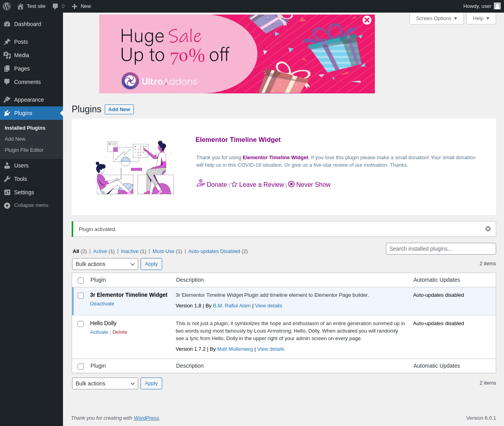Expand the Screen Options panel

pos(437,19)
